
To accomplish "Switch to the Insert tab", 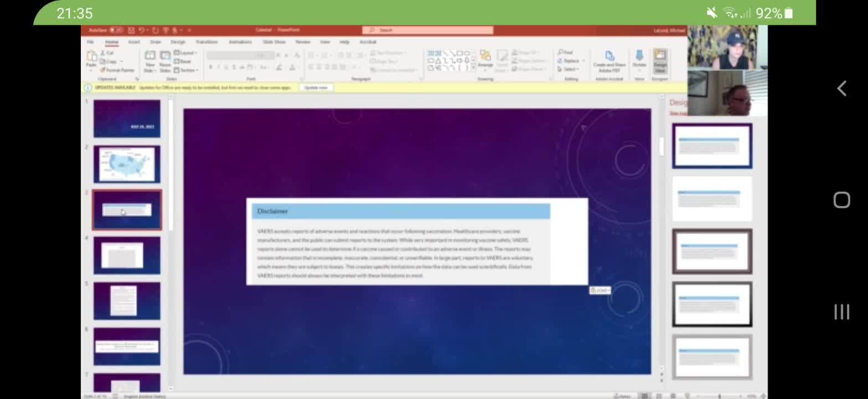I will [134, 42].
